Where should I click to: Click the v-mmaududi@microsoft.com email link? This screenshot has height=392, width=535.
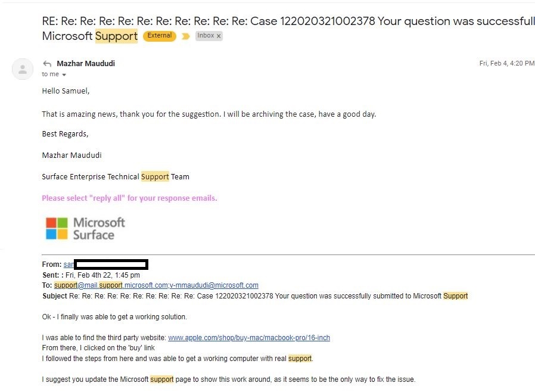pos(214,285)
